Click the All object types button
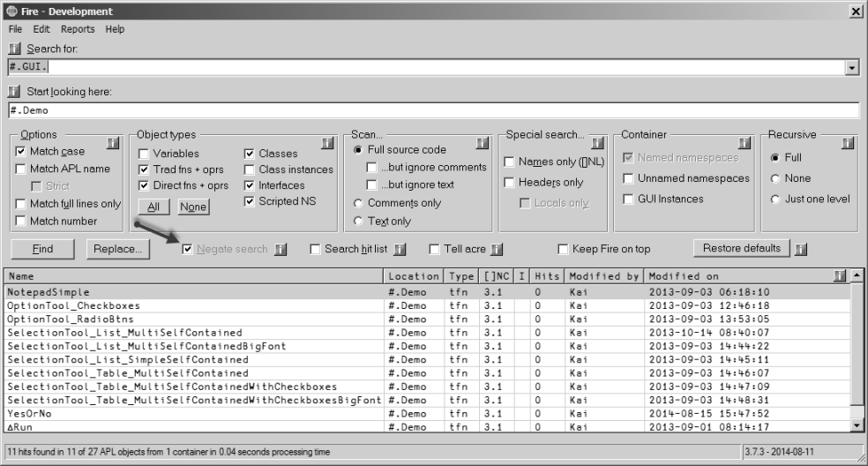868x466 pixels. pyautogui.click(x=153, y=207)
